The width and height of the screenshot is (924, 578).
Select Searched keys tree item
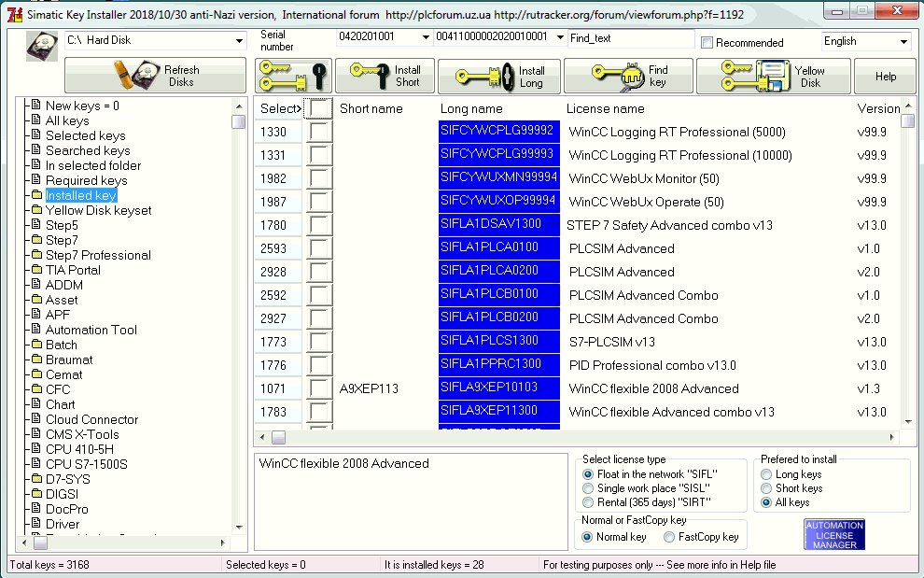(x=88, y=150)
